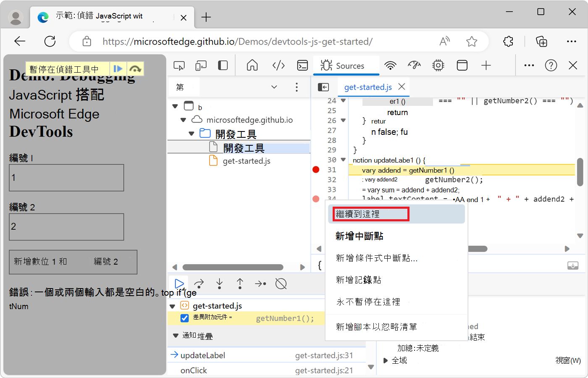Click the 編號 2 input field
The width and height of the screenshot is (588, 378).
(66, 227)
